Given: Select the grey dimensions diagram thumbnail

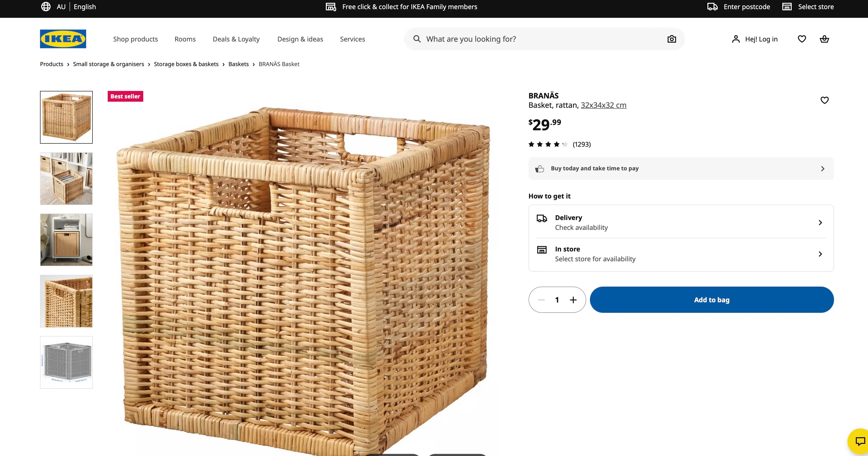Looking at the screenshot, I should pos(66,362).
